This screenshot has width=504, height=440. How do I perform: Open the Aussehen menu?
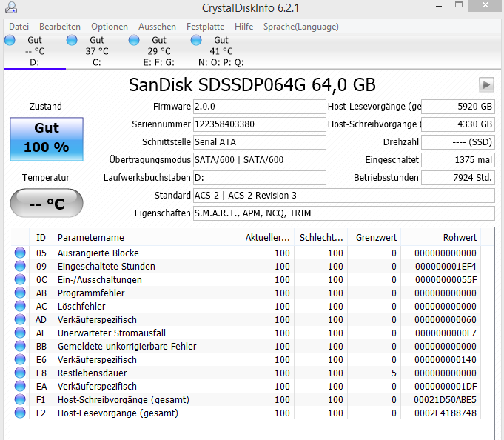click(157, 27)
